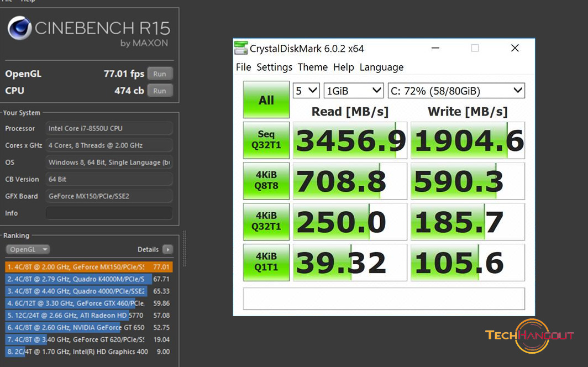Click the CrystalDiskMark app icon in title bar

pos(241,48)
